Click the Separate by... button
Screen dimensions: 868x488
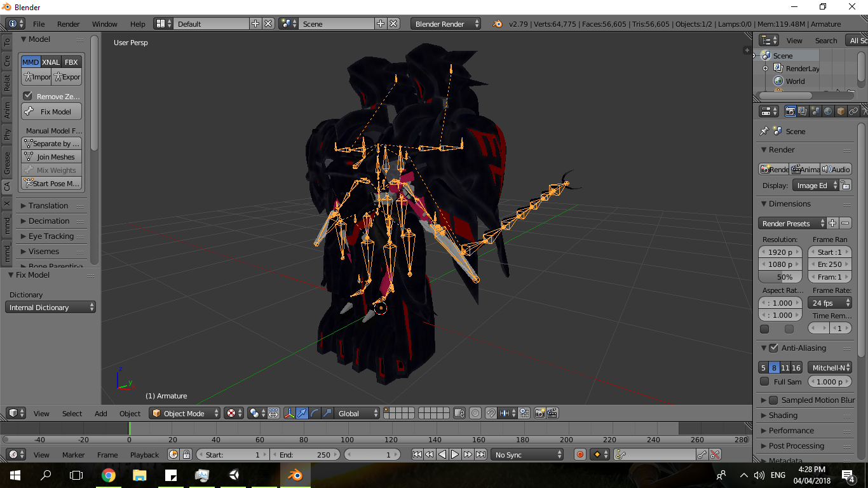tap(51, 144)
